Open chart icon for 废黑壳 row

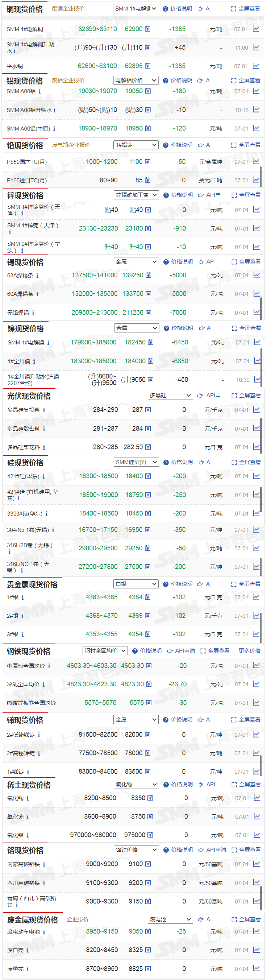256,969
